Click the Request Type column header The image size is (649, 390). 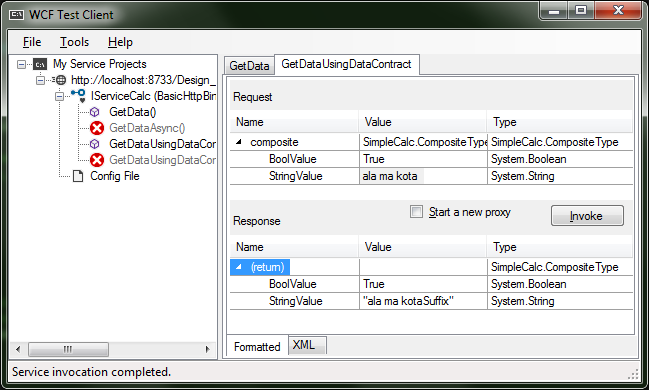pyautogui.click(x=560, y=122)
